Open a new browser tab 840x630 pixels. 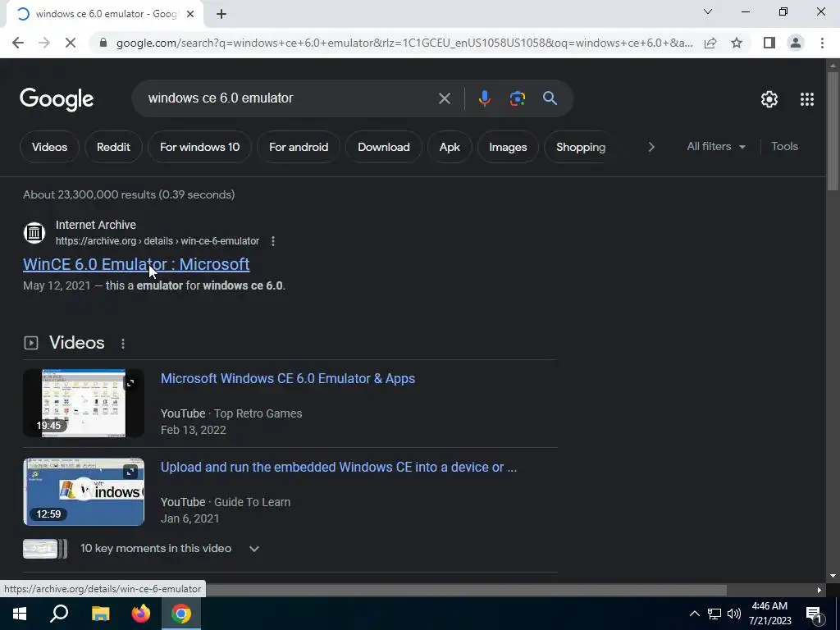[221, 14]
